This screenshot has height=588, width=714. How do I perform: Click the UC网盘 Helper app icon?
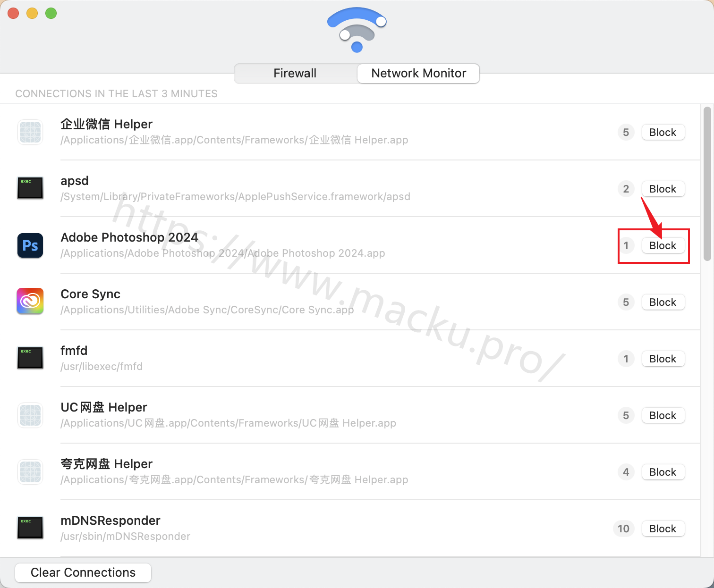(x=30, y=415)
